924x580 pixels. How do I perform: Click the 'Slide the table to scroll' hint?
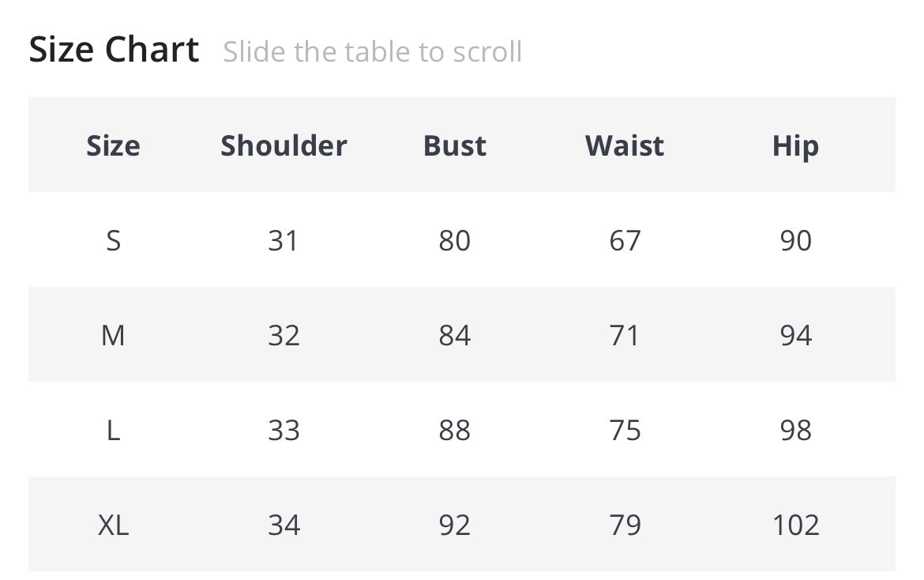(372, 52)
